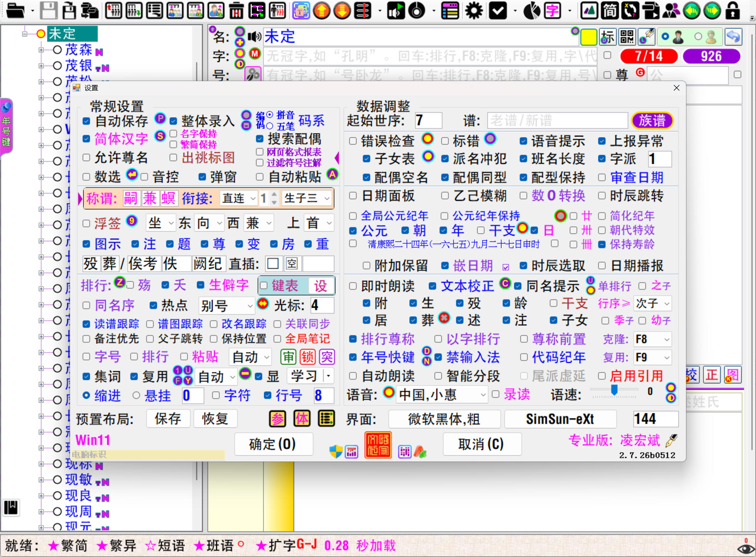Click the speaker icon beside the name field
Screen dimensions: 756x557
point(255,36)
